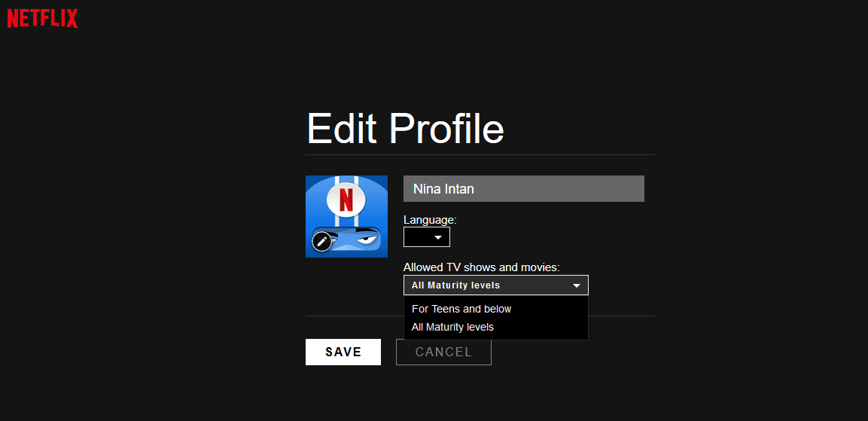Image resolution: width=868 pixels, height=421 pixels.
Task: Click the pencil edit icon on avatar
Action: pos(321,242)
